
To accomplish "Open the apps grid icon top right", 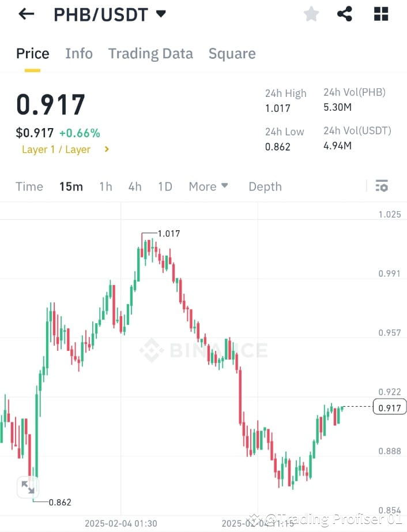I will coord(380,14).
